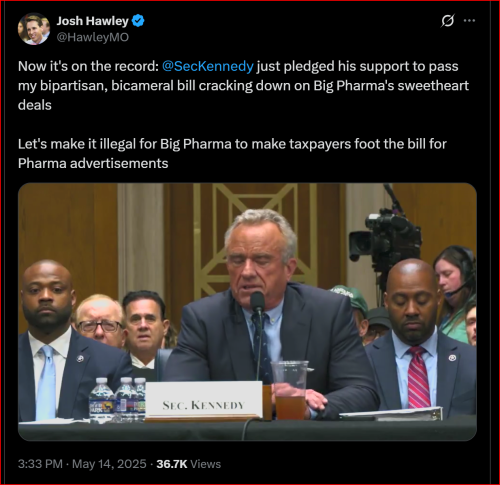
Task: Click the 3:33 PM timestamp
Action: (40, 464)
